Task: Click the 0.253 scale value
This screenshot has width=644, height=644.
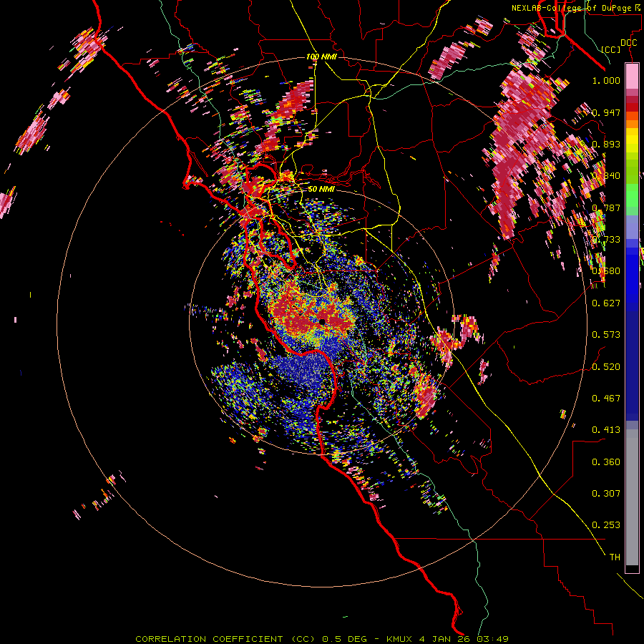Action: point(606,525)
